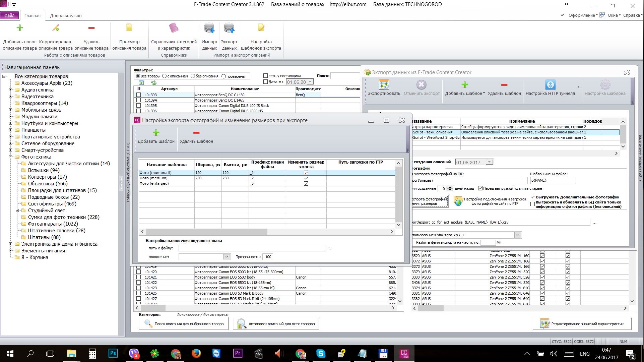This screenshot has height=362, width=644.
Task: Launch Firefox from the taskbar
Action: point(196,353)
